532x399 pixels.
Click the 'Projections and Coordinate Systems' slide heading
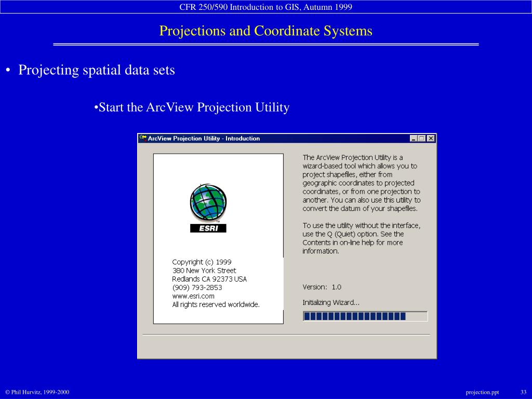(265, 31)
